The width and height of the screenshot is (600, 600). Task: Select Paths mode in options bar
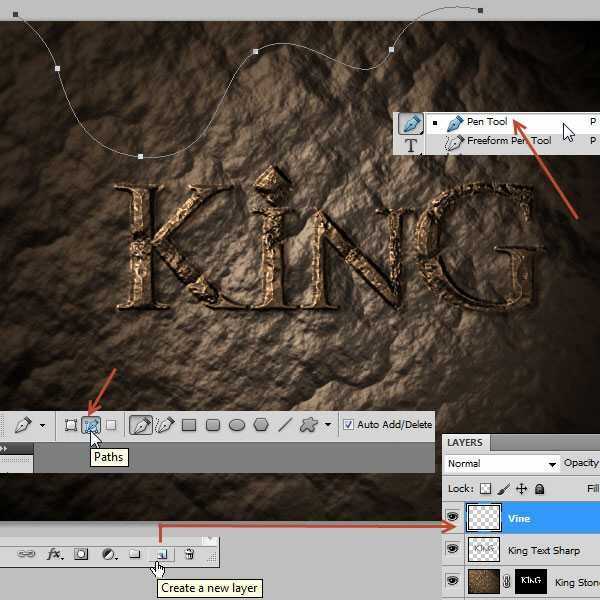click(91, 425)
